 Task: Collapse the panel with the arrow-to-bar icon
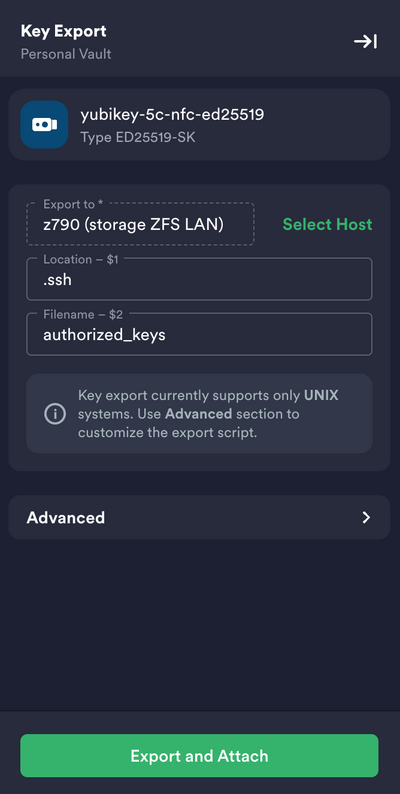coord(365,41)
